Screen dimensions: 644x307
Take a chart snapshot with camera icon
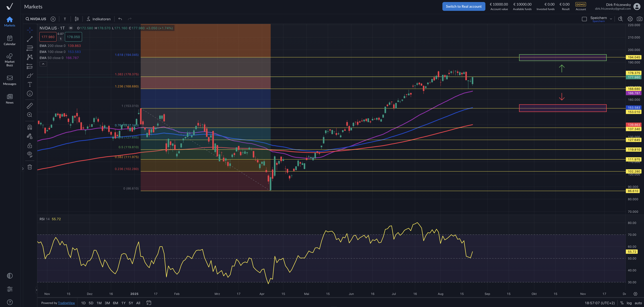click(639, 19)
